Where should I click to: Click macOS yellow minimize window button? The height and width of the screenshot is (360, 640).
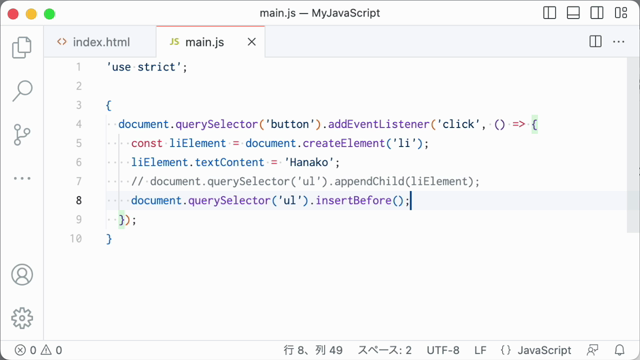point(31,14)
